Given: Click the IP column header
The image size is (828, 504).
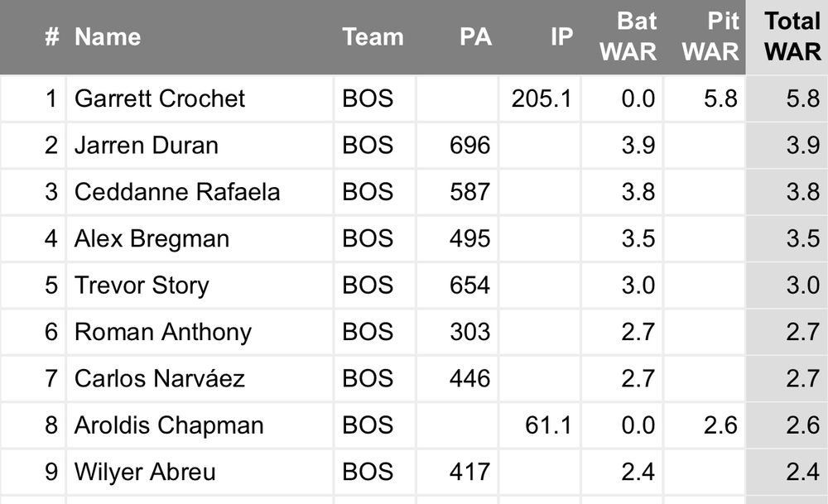Looking at the screenshot, I should coord(561,37).
